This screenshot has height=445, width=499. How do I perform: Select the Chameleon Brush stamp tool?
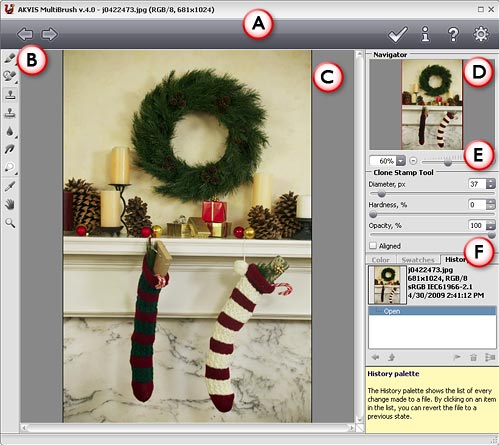click(10, 113)
